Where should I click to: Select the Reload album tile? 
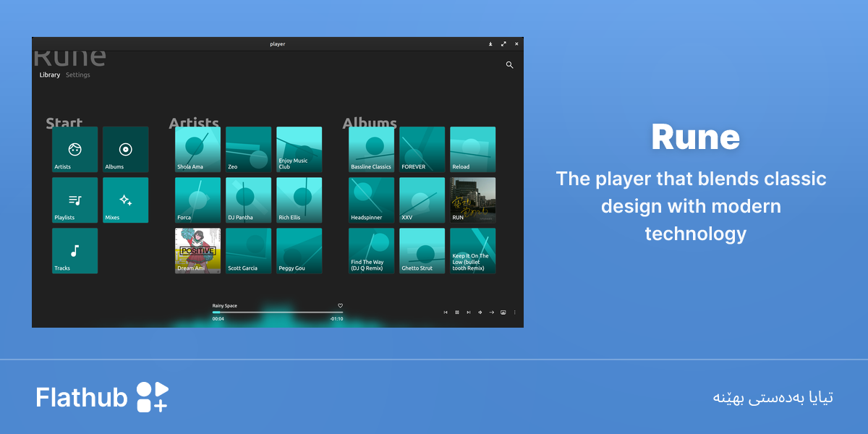(473, 150)
